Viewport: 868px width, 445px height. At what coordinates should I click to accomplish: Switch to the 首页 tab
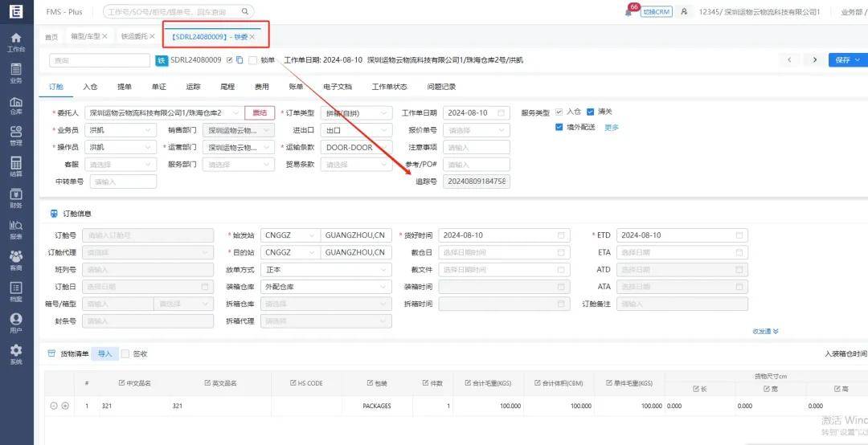point(51,36)
